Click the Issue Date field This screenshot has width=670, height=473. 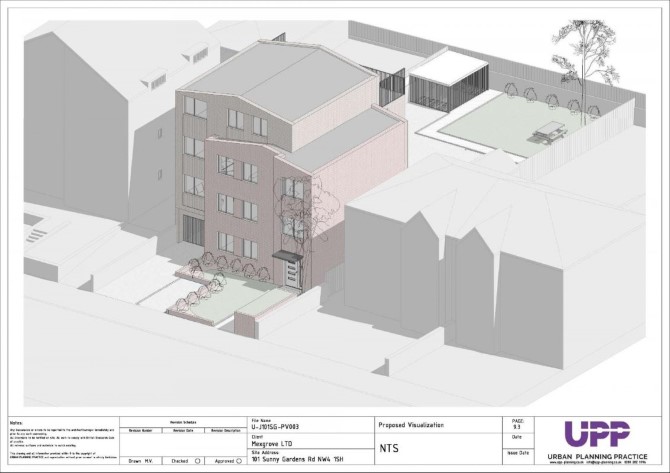pos(516,453)
